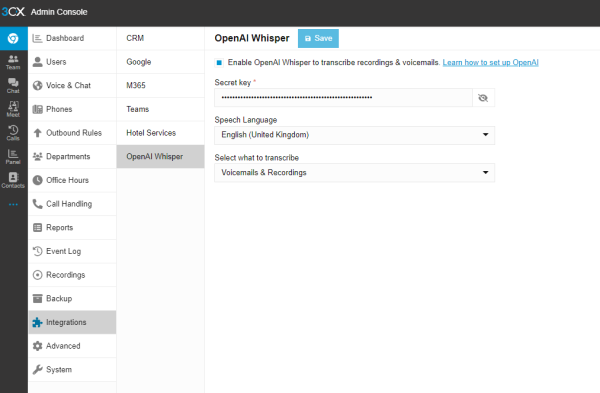Image resolution: width=600 pixels, height=393 pixels.
Task: Select the Google integration tab
Action: [x=160, y=62]
